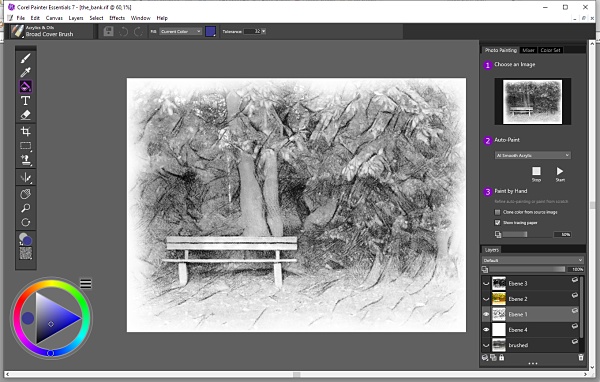600x382 pixels.
Task: Select the Rotate Page tool
Action: click(26, 222)
